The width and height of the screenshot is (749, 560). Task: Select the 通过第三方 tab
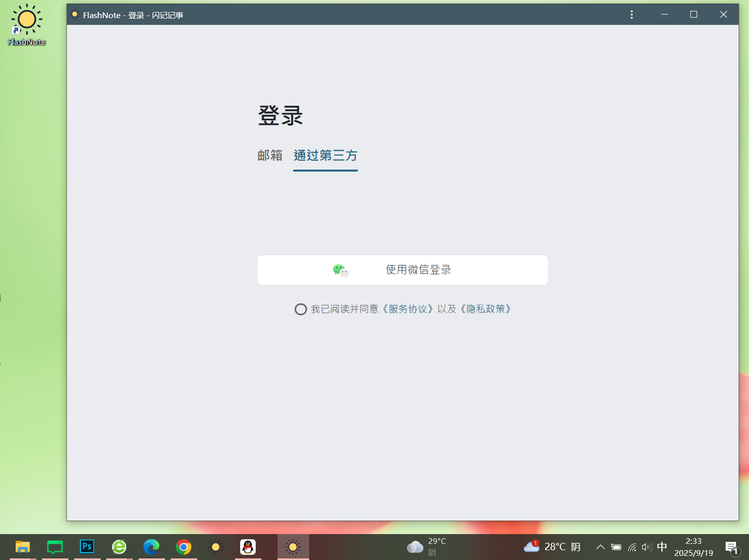coord(325,156)
